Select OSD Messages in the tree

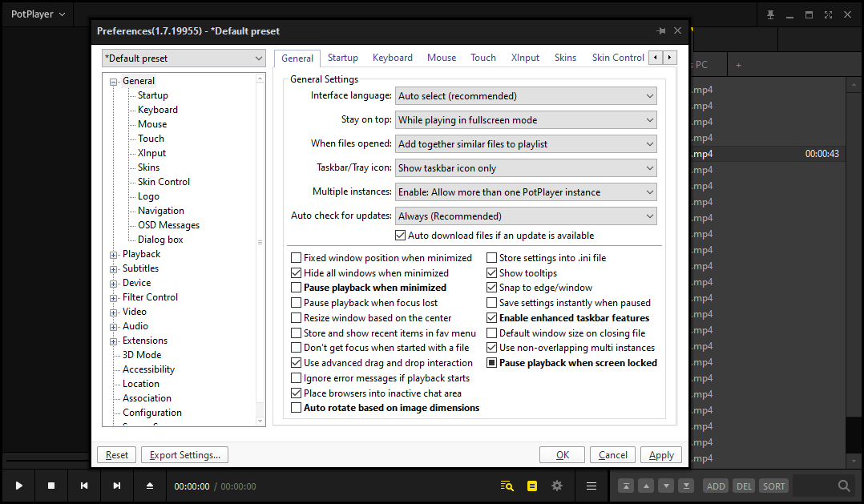pos(168,224)
